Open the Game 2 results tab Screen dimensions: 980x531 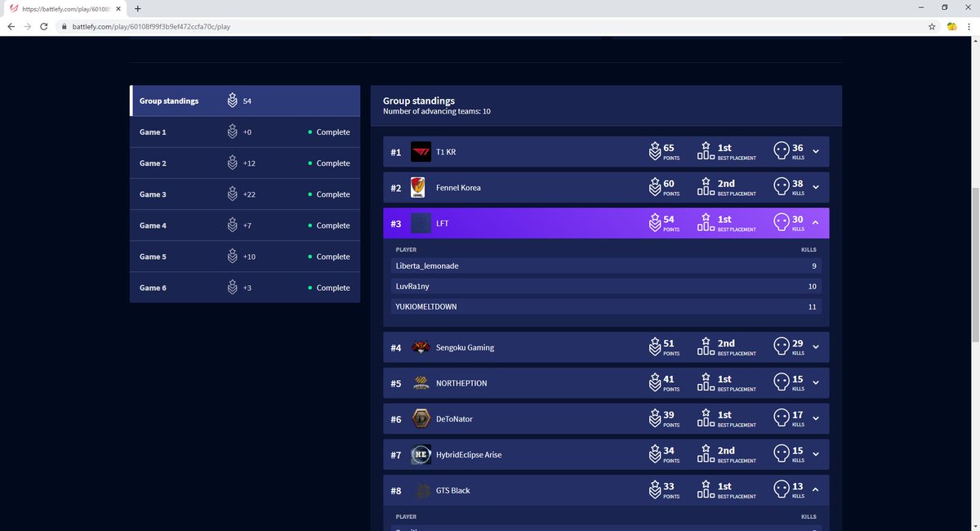[x=245, y=163]
